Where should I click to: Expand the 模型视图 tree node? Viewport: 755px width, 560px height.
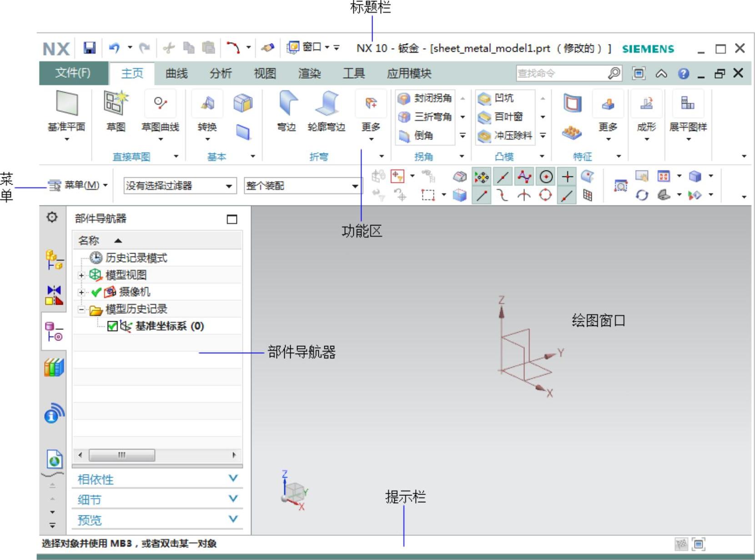[81, 275]
